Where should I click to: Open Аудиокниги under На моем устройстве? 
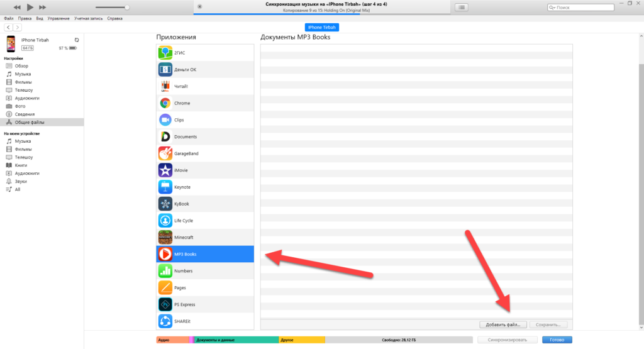point(27,173)
